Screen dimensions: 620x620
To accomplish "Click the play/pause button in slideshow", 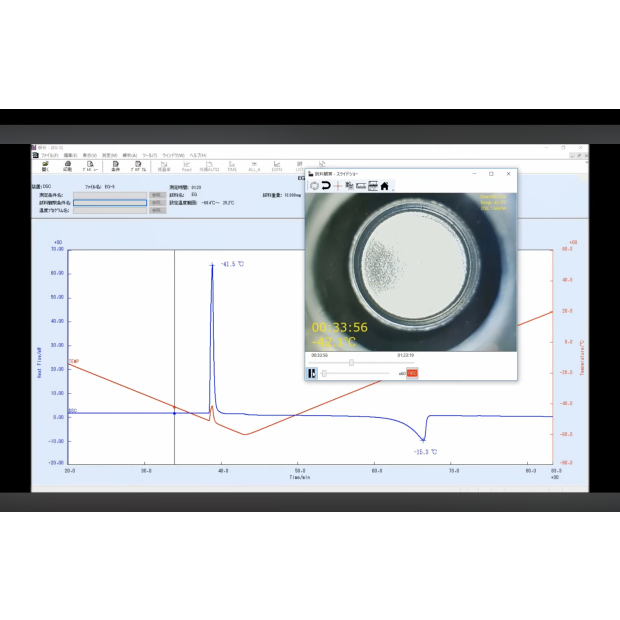I will (x=312, y=373).
